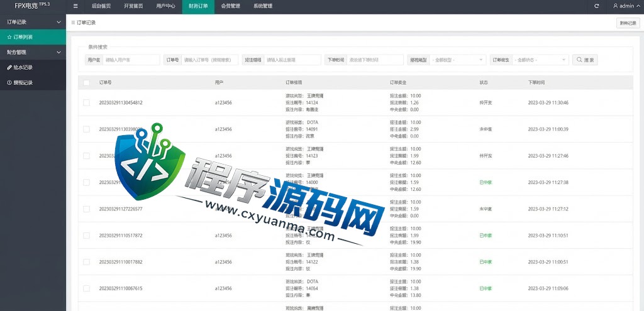The width and height of the screenshot is (644, 311).
Task: Click order number 202303291110067615
Action: (121, 288)
